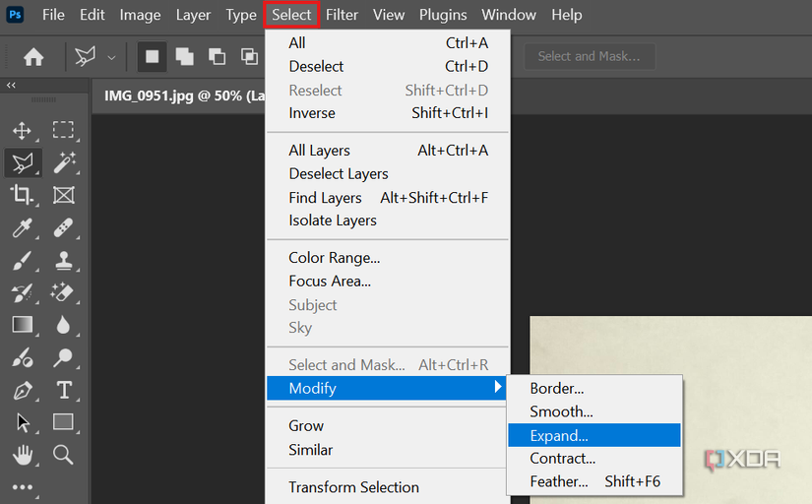Viewport: 812px width, 504px height.
Task: Select the Clone Stamp tool
Action: coord(64,261)
